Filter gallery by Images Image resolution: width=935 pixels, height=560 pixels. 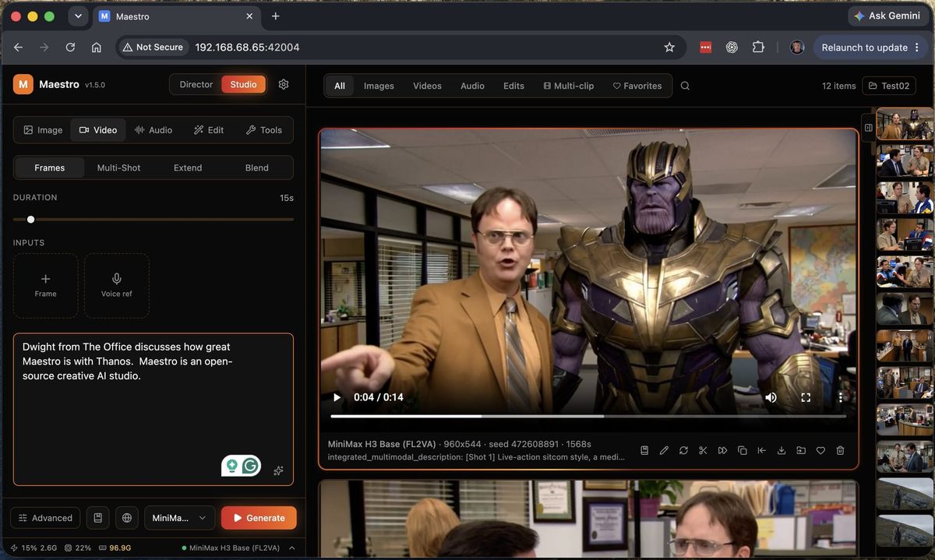tap(379, 86)
